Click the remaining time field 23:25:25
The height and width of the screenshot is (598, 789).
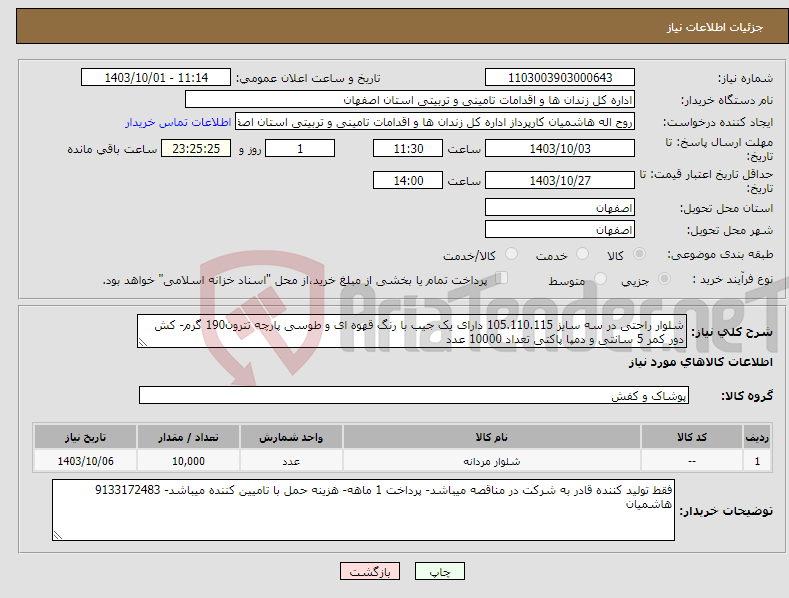(x=196, y=148)
